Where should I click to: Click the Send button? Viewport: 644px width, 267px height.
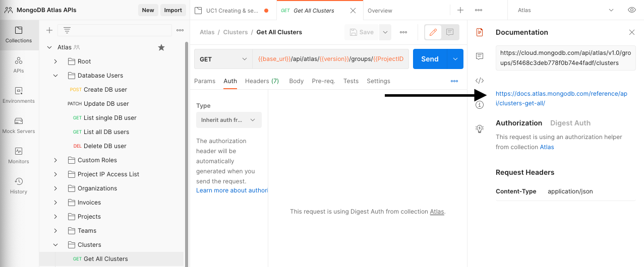point(430,59)
